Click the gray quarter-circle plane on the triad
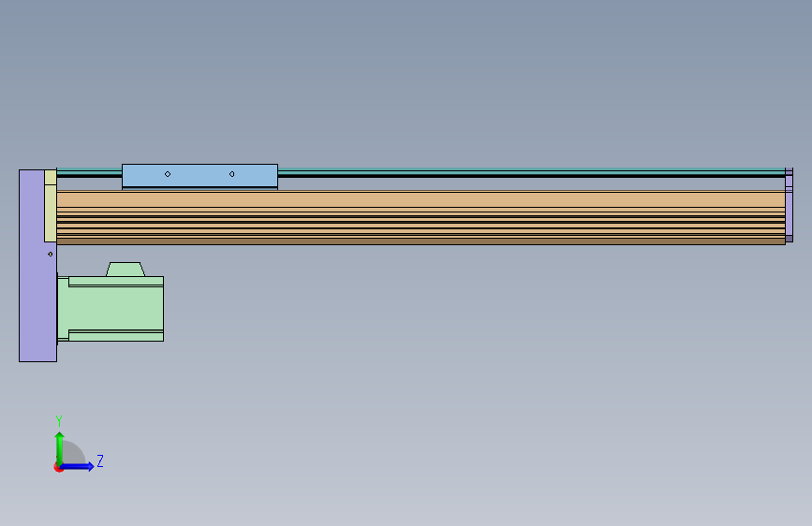812x526 pixels. (x=74, y=452)
